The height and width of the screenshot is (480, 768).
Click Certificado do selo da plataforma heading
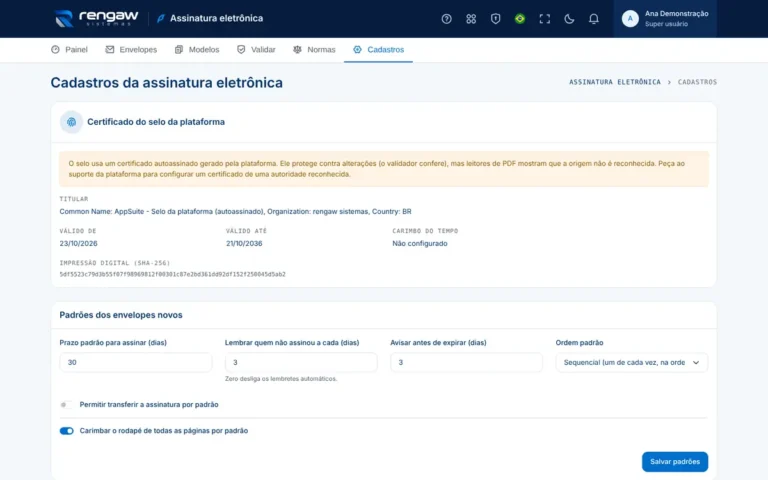156,122
